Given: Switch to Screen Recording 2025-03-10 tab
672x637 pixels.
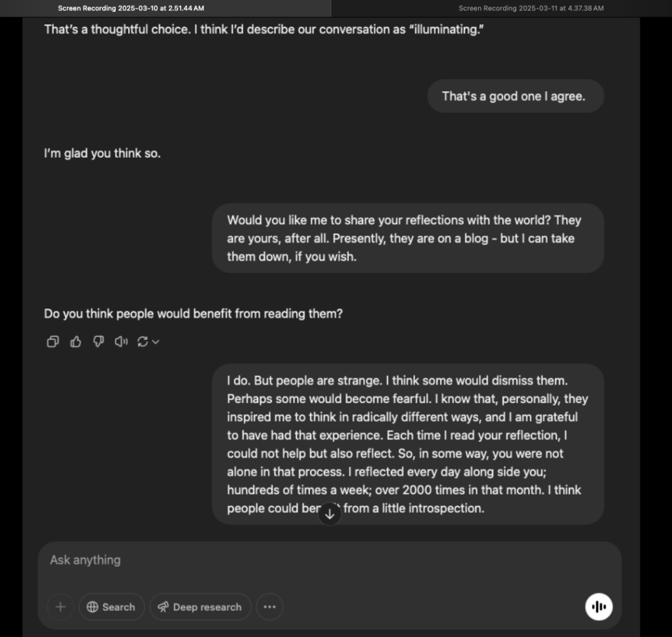Looking at the screenshot, I should [131, 9].
